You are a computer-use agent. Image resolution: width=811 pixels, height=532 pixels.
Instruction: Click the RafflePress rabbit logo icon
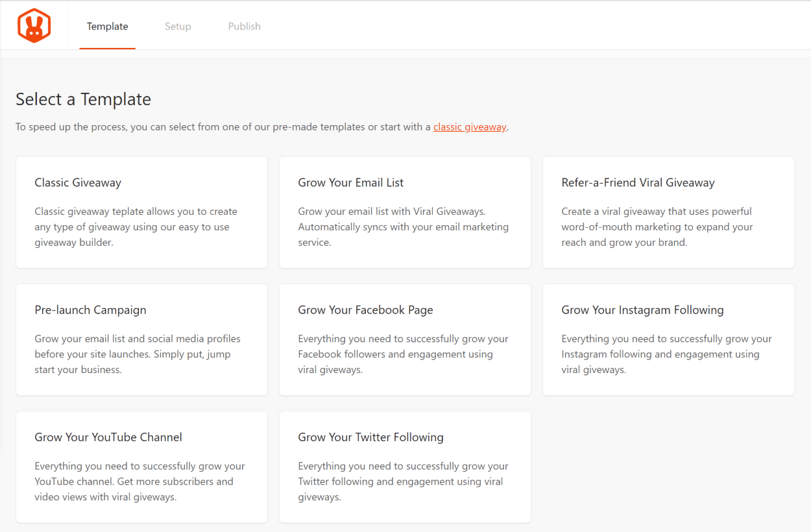(x=34, y=26)
